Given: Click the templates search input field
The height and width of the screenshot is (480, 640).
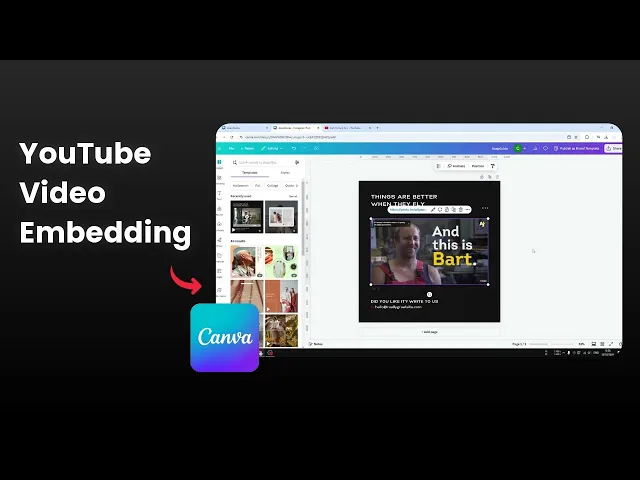Looking at the screenshot, I should 266,162.
